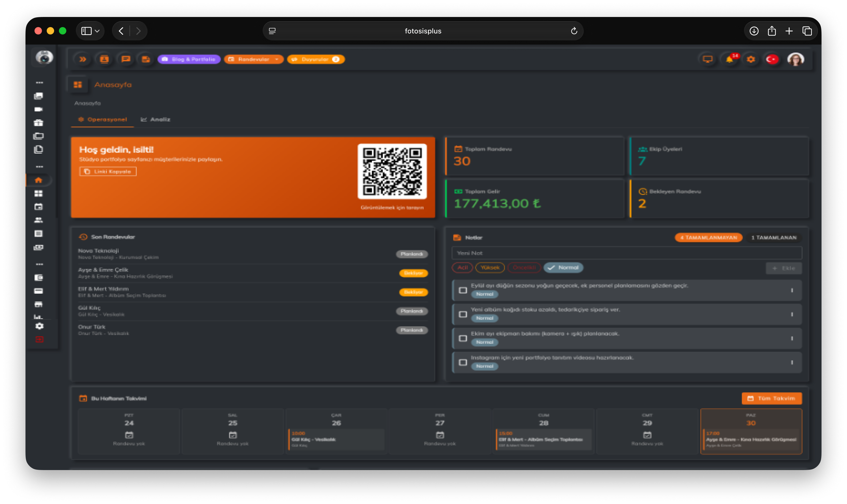Viewport: 847px width, 504px height.
Task: Select Monday 24 in weekly calendar
Action: point(129,431)
